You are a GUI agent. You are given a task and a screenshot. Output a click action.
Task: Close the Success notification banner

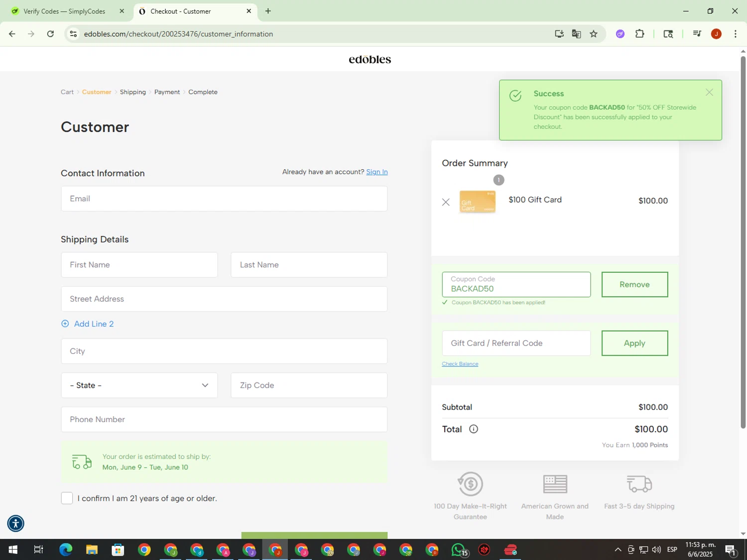pos(709,93)
